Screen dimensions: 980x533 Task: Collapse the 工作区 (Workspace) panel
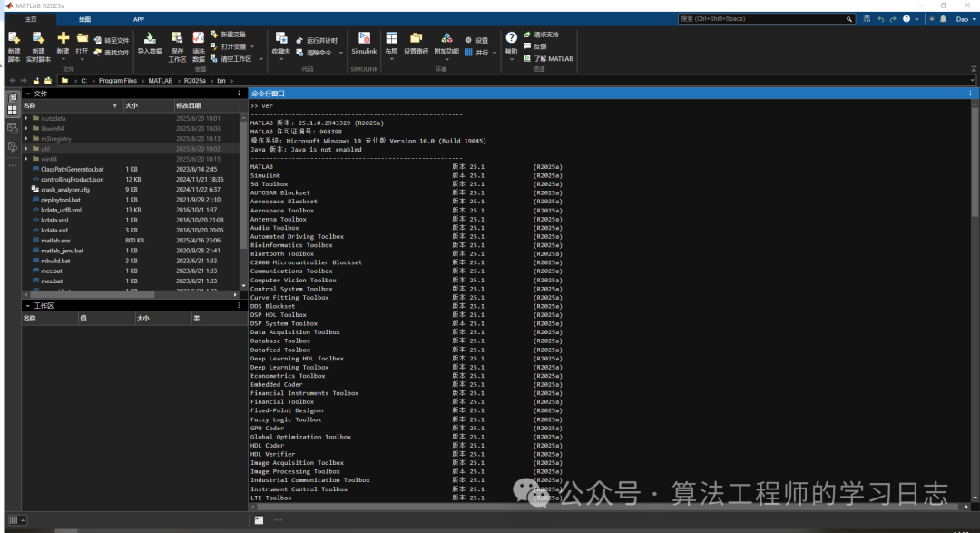pos(27,306)
